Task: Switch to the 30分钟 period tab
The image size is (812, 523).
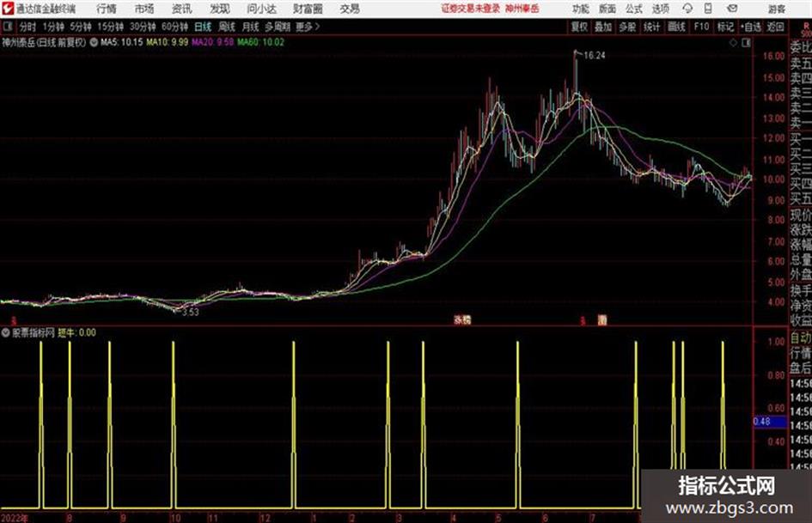Action: 143,27
